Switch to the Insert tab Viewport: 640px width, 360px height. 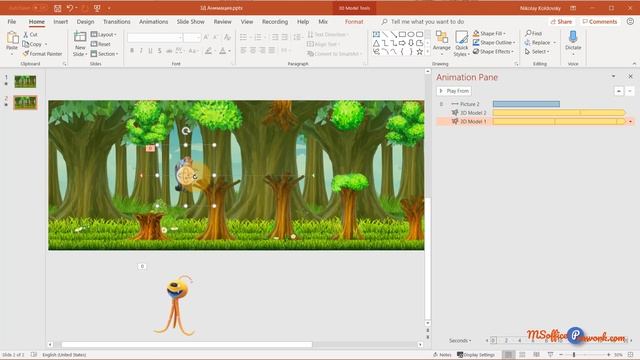pos(60,22)
